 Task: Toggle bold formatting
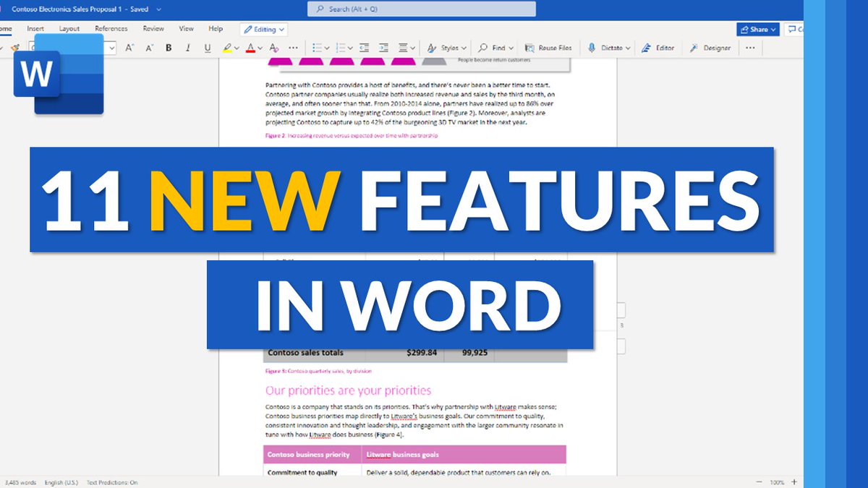click(x=169, y=48)
